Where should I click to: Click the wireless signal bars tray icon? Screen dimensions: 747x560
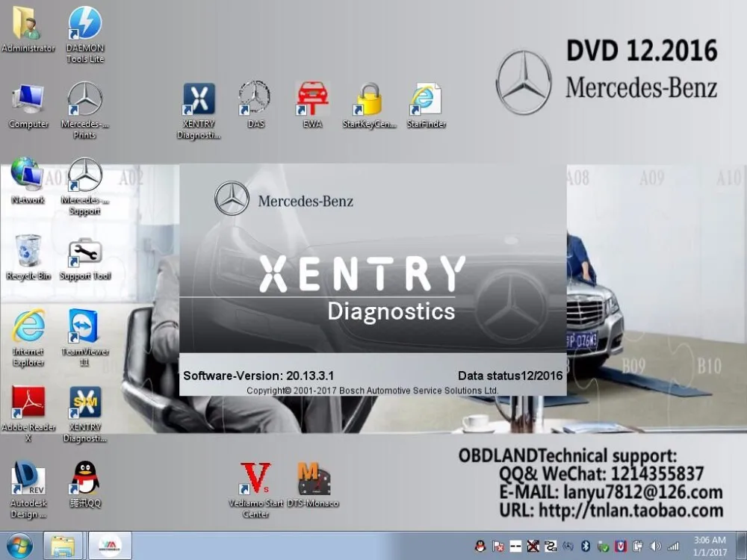[673, 547]
